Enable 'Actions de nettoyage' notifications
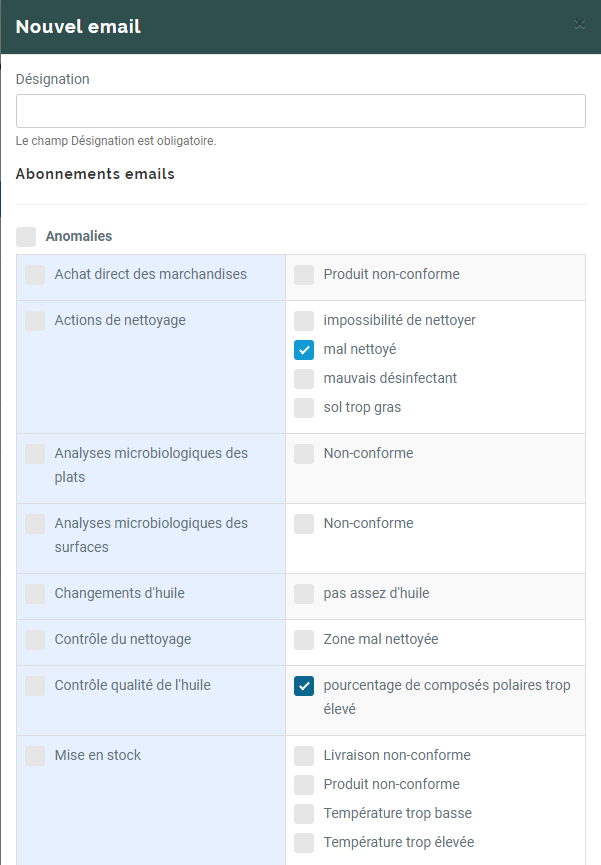The image size is (601, 865). pyautogui.click(x=34, y=320)
